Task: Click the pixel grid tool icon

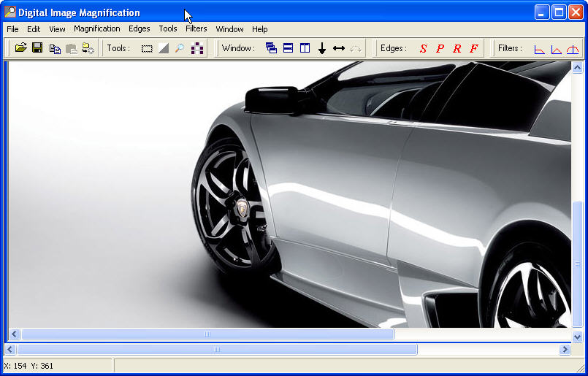Action: click(x=197, y=49)
